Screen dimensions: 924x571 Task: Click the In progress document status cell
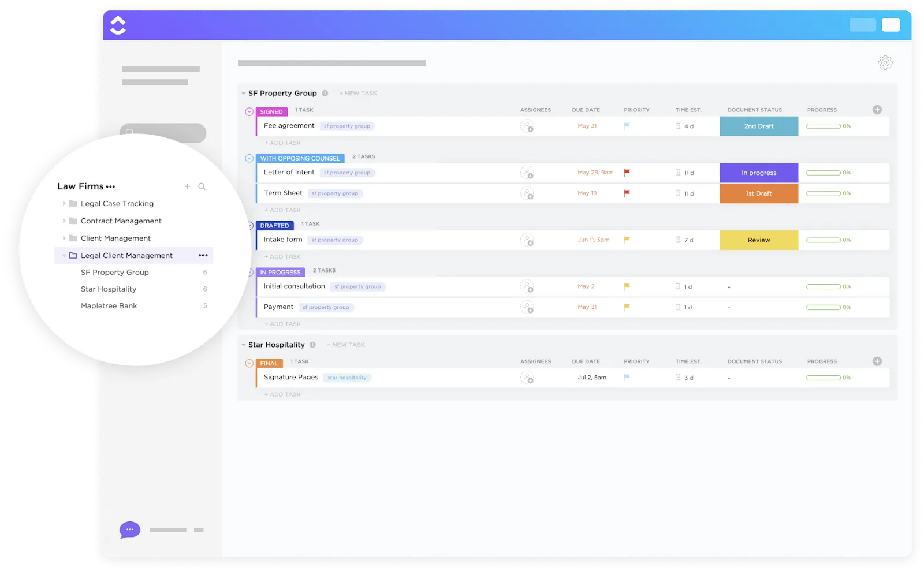(x=759, y=173)
